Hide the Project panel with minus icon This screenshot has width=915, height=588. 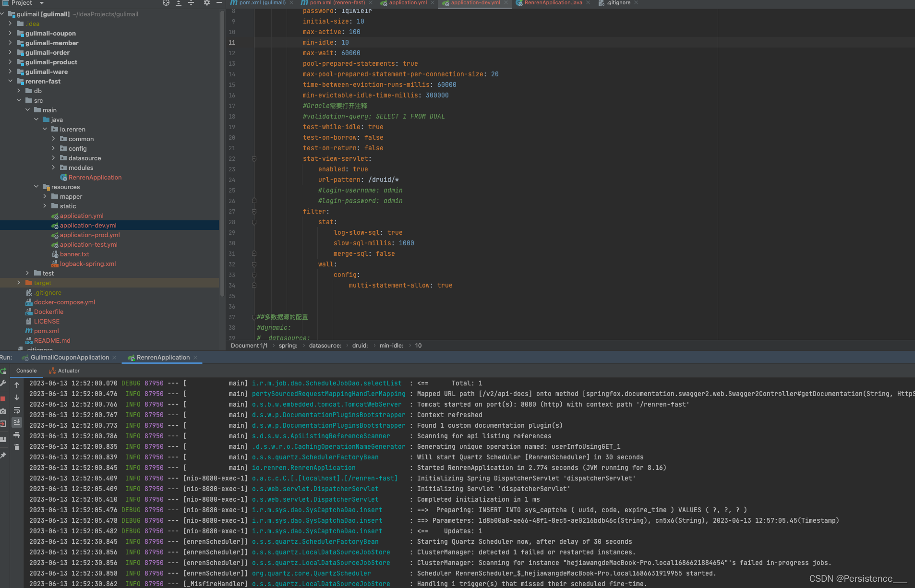(219, 3)
